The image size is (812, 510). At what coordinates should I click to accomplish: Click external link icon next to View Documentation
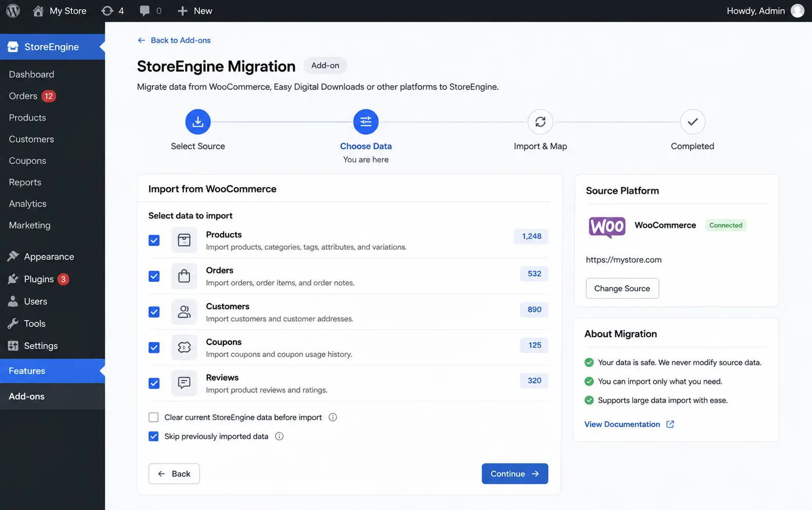pyautogui.click(x=670, y=424)
